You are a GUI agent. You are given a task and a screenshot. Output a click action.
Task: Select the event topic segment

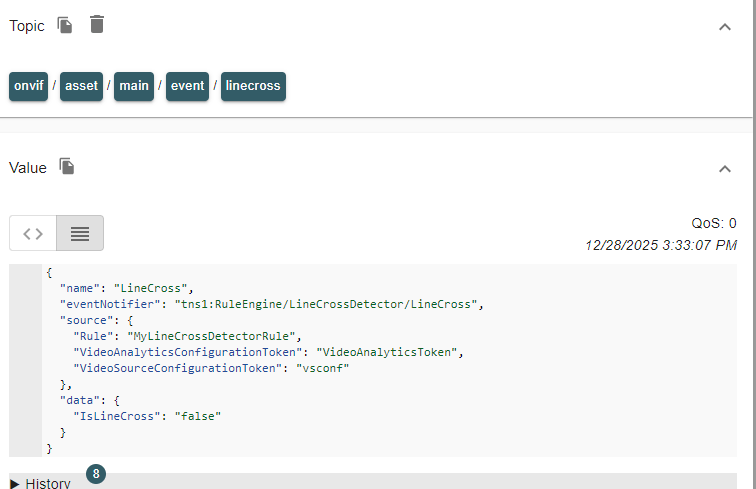pos(187,86)
